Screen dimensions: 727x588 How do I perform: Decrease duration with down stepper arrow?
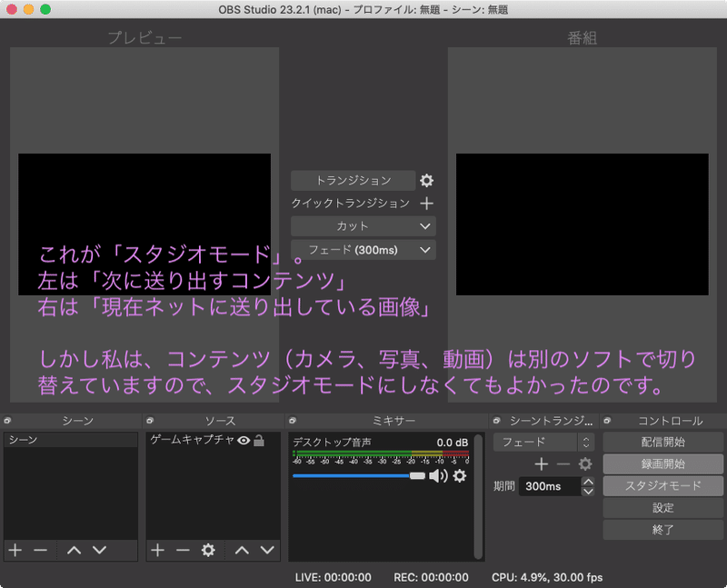(x=588, y=491)
